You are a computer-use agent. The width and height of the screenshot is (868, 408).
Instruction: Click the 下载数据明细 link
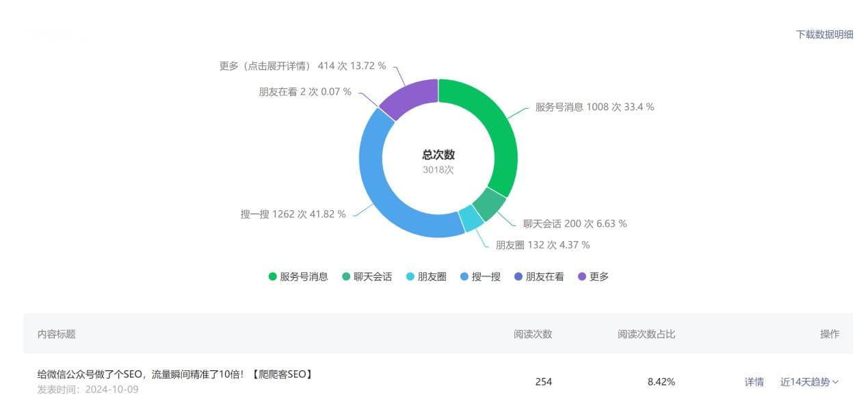(824, 34)
